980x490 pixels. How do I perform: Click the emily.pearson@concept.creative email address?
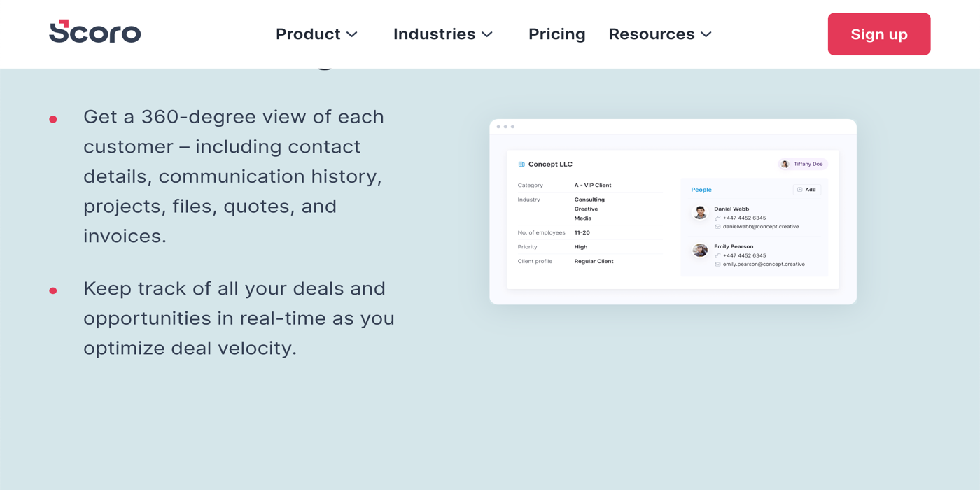click(x=764, y=265)
